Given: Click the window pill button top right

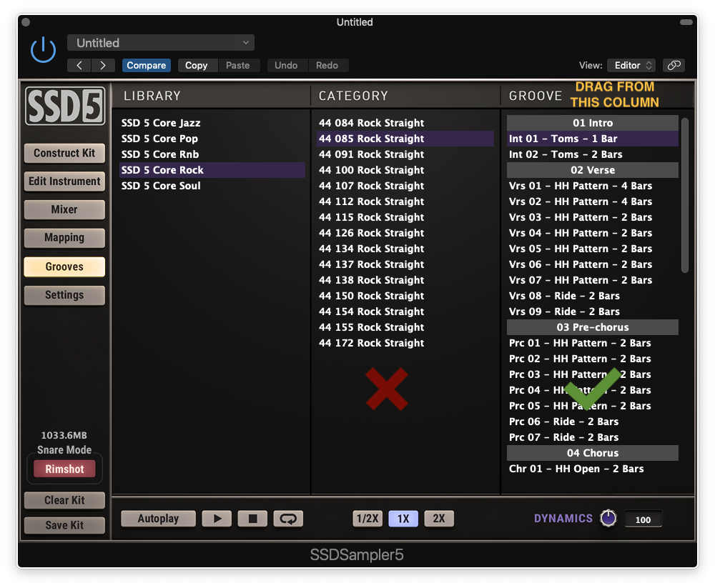Looking at the screenshot, I should point(686,22).
